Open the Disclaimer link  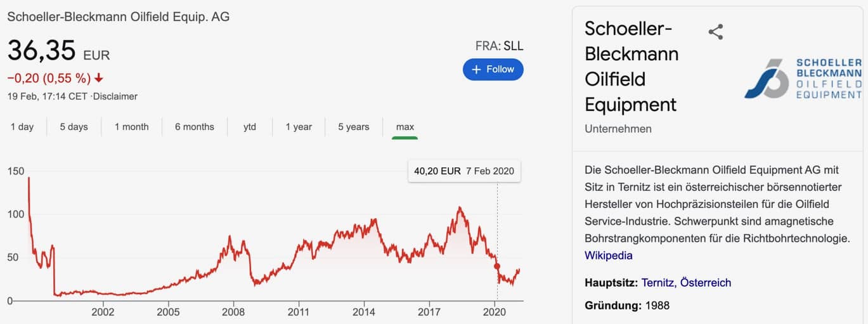(x=116, y=96)
